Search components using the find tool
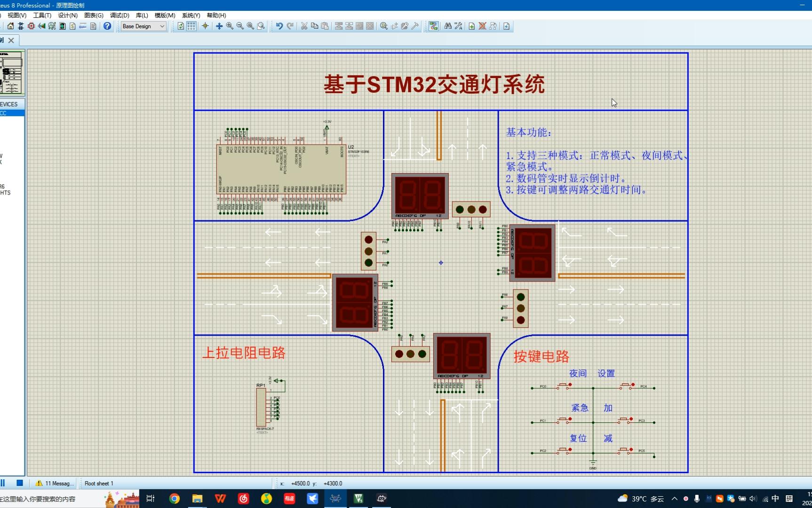The height and width of the screenshot is (508, 812). coord(447,26)
